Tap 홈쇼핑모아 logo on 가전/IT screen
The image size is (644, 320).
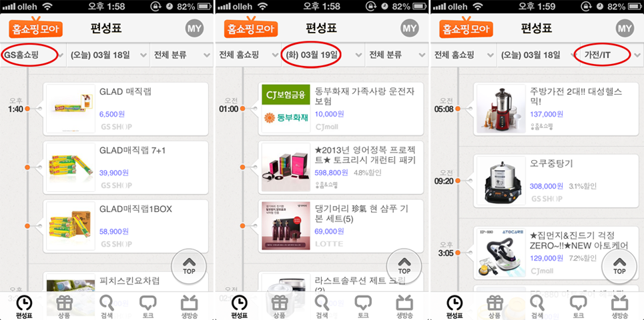point(466,29)
